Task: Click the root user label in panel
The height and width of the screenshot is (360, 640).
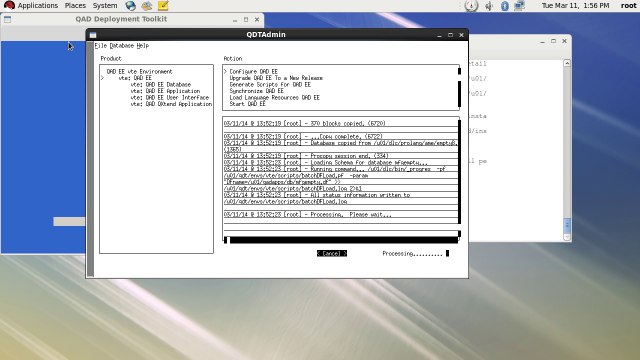Action: click(x=628, y=5)
